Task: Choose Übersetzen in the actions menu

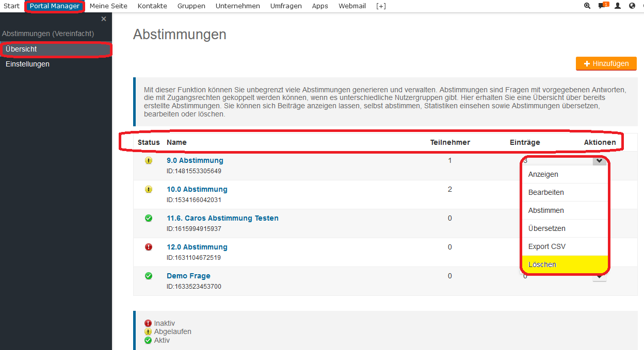Action: (x=565, y=228)
